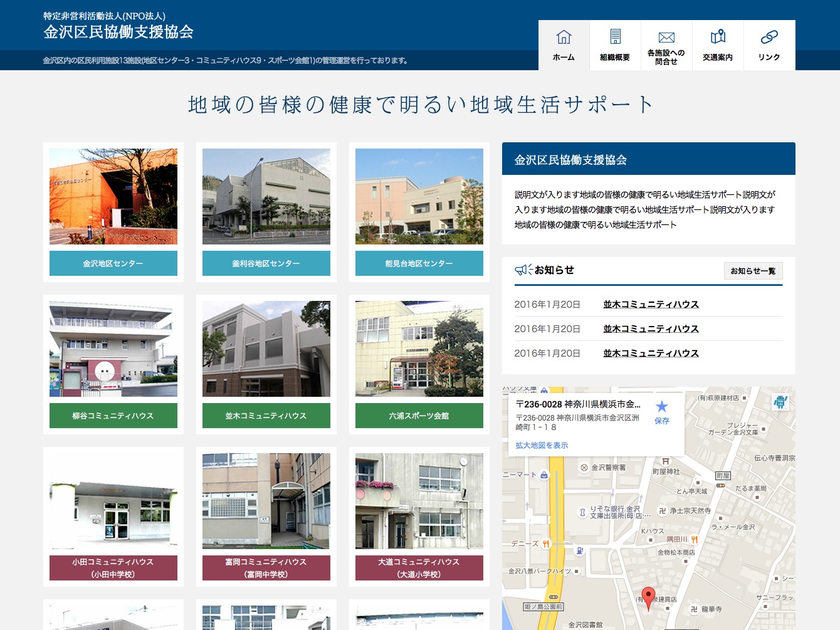The height and width of the screenshot is (630, 840).
Task: Click the 金沢区民協働支援協会 site title in the header
Action: click(x=118, y=32)
